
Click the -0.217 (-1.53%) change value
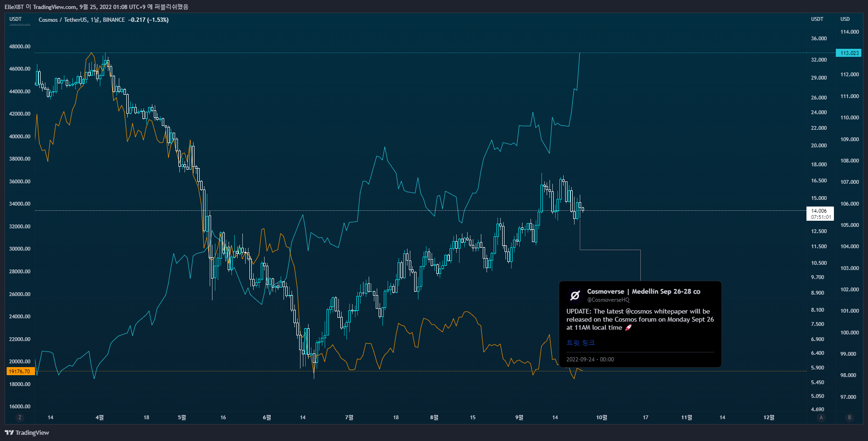(x=149, y=20)
